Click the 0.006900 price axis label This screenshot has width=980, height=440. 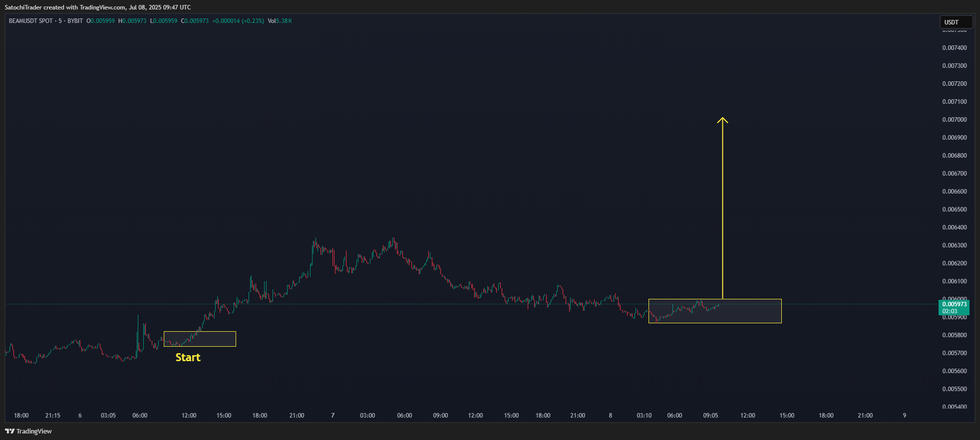point(955,138)
